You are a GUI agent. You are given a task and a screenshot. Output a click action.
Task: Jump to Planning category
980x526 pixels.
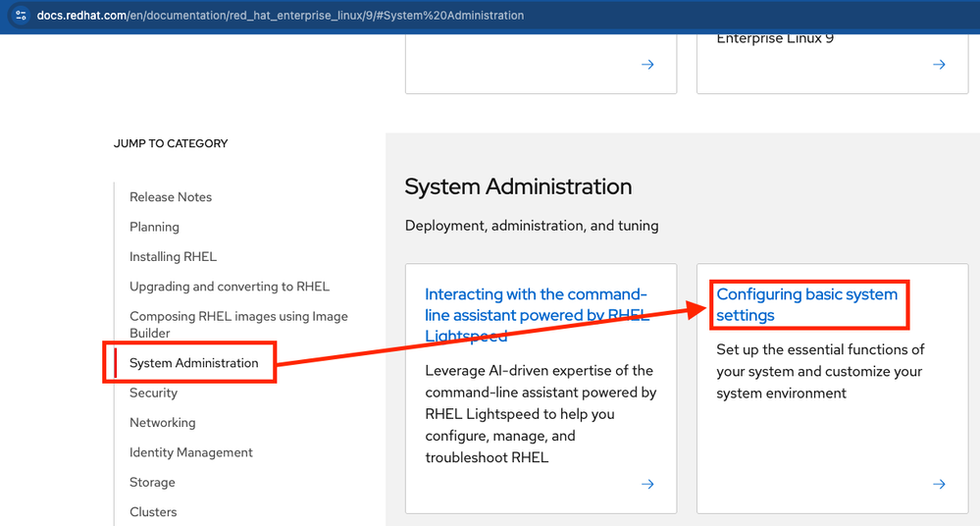[154, 227]
